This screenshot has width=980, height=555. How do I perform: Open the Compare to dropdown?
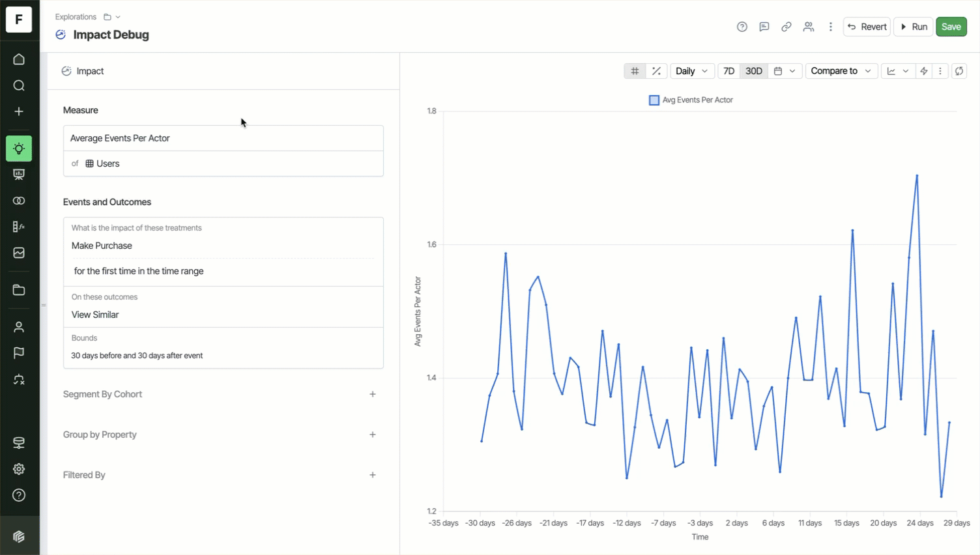[841, 71]
